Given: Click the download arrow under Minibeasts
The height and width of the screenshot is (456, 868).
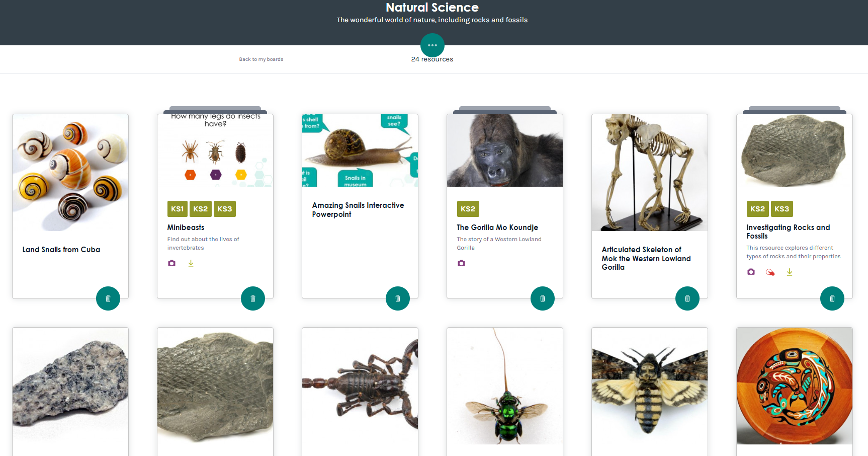Looking at the screenshot, I should click(191, 263).
